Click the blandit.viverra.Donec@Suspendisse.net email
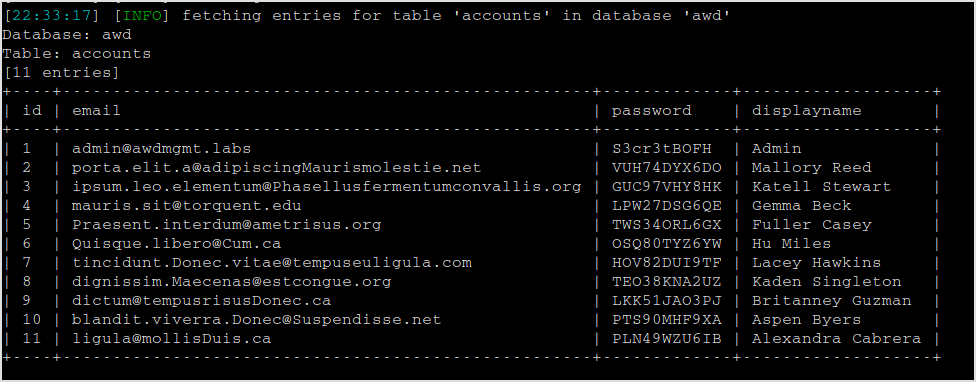Screen dimensions: 976x382 pos(256,320)
